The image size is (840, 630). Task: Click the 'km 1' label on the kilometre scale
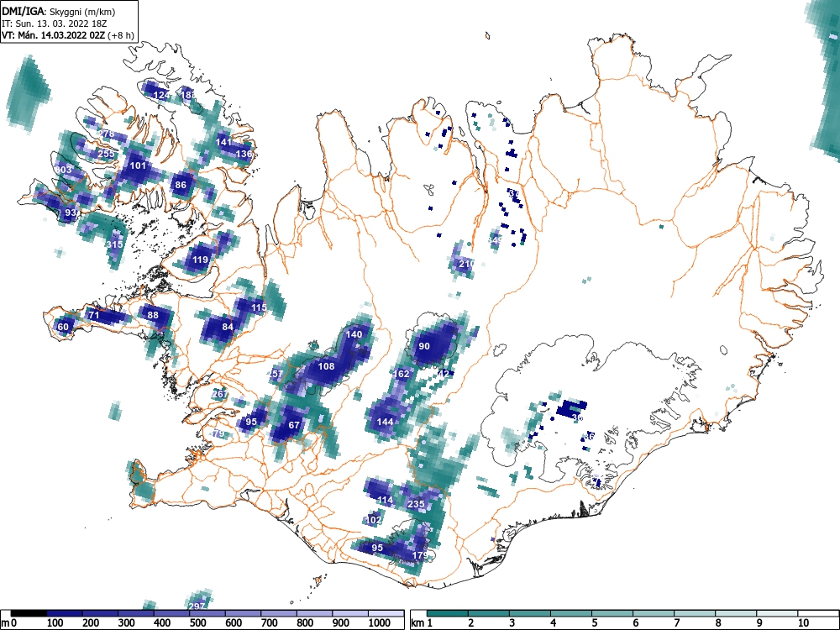click(x=422, y=623)
